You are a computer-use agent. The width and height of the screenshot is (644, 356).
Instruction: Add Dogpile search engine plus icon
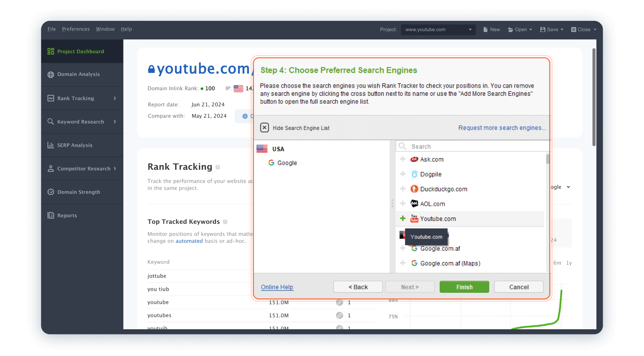pos(403,174)
